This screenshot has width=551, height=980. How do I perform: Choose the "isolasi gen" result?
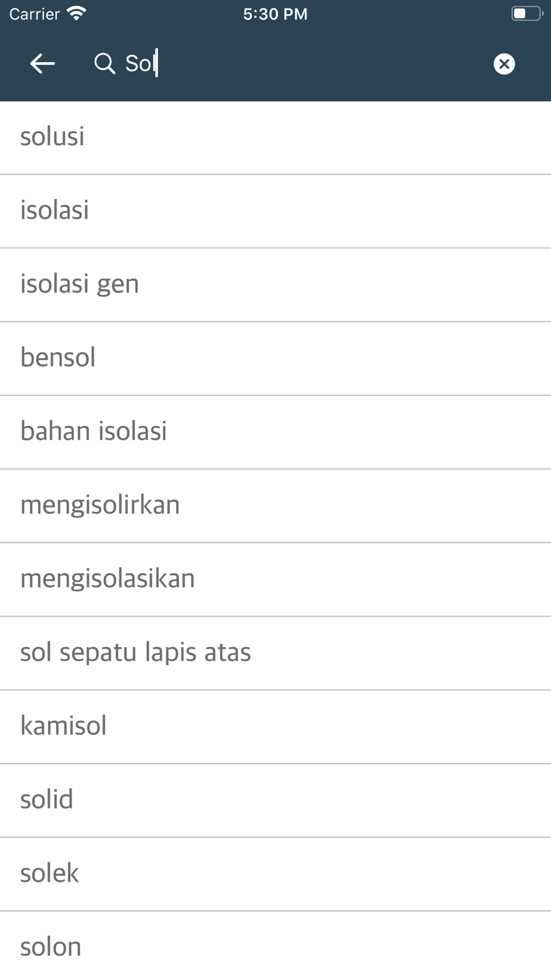[275, 285]
